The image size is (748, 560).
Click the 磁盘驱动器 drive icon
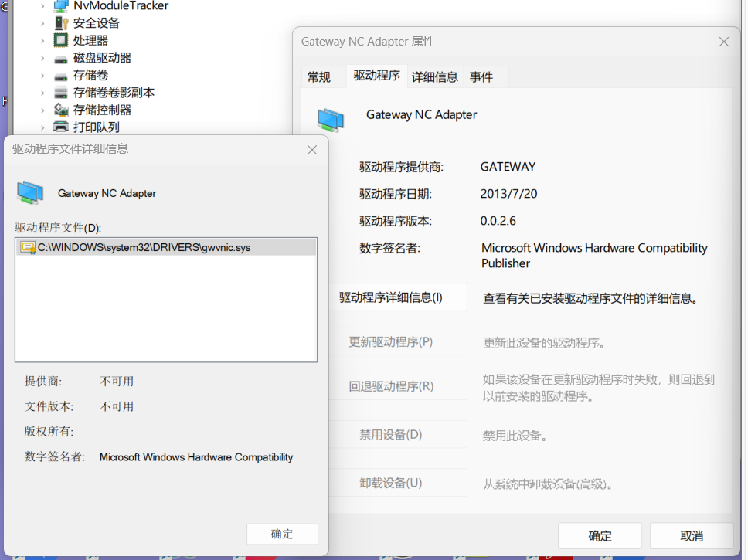click(60, 59)
